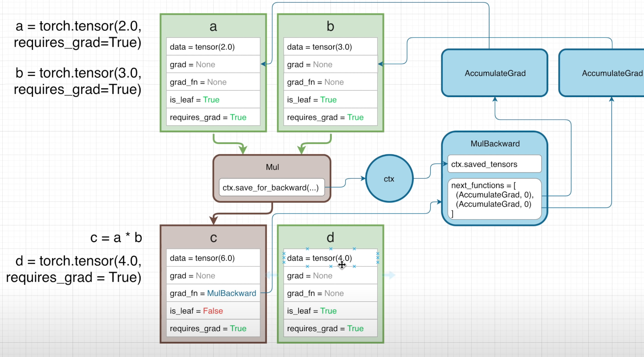Select the 'a = torch.tensor(2.0,' code label
644x357 pixels.
[79, 26]
